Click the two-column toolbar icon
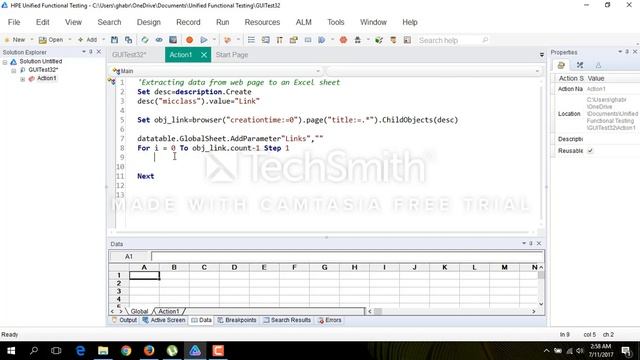This screenshot has height=360, width=640. 280,40
